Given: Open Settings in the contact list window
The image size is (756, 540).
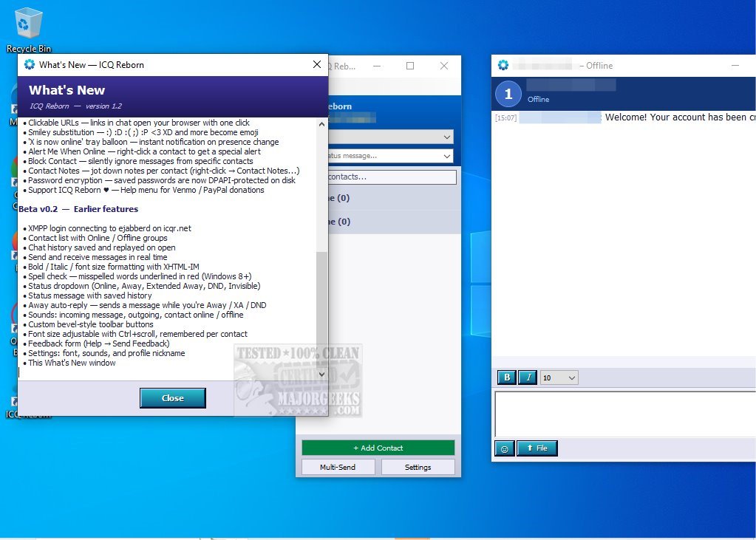Looking at the screenshot, I should pyautogui.click(x=418, y=467).
